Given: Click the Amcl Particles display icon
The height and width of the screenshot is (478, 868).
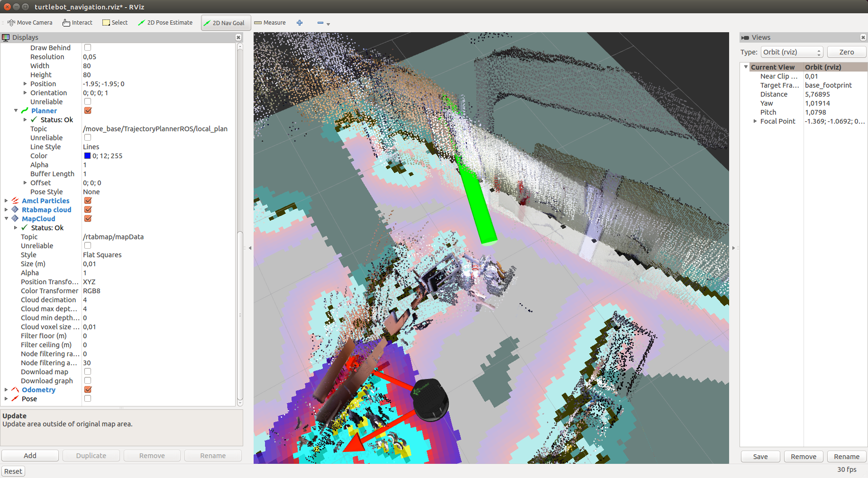Looking at the screenshot, I should [x=15, y=201].
